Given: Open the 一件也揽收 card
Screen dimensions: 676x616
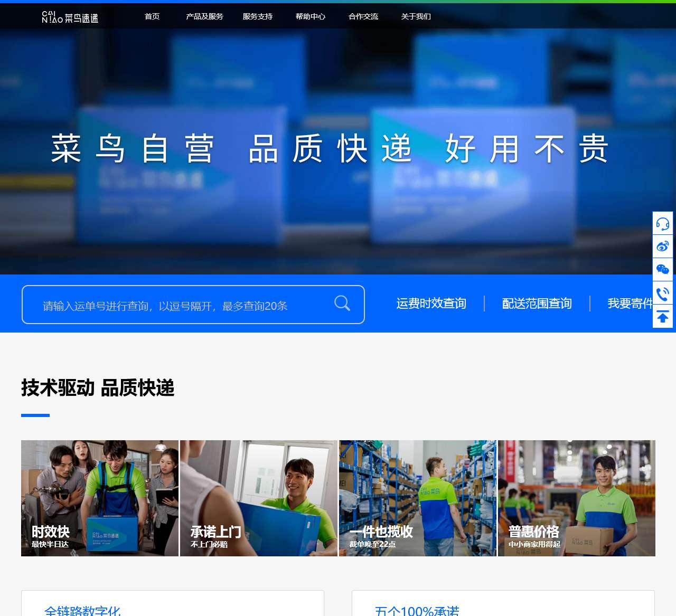Looking at the screenshot, I should click(418, 498).
